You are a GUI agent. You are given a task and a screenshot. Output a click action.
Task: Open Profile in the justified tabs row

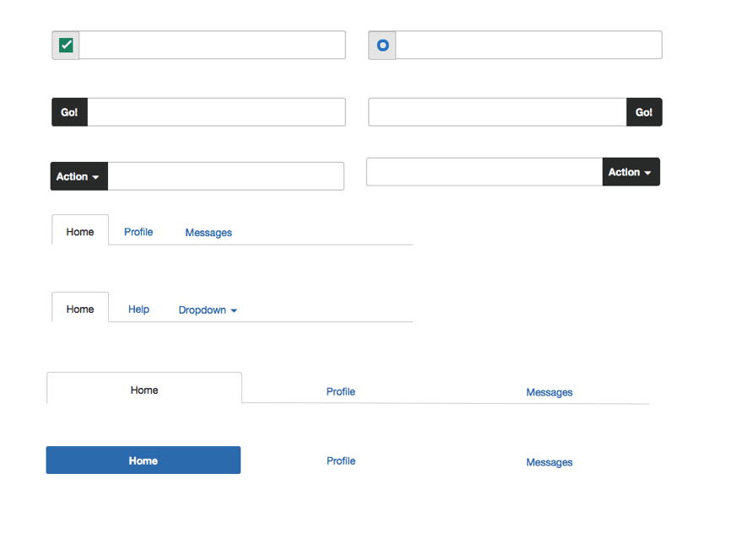[341, 391]
